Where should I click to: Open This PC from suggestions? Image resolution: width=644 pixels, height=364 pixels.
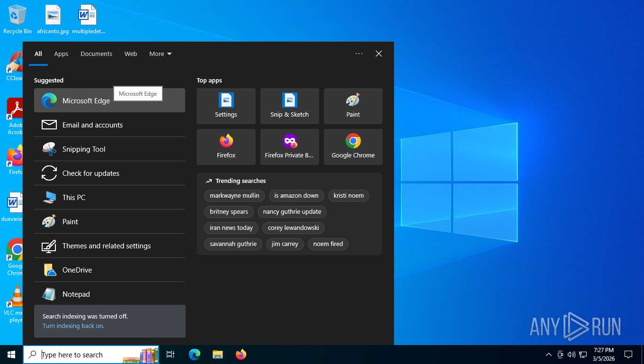(x=109, y=197)
